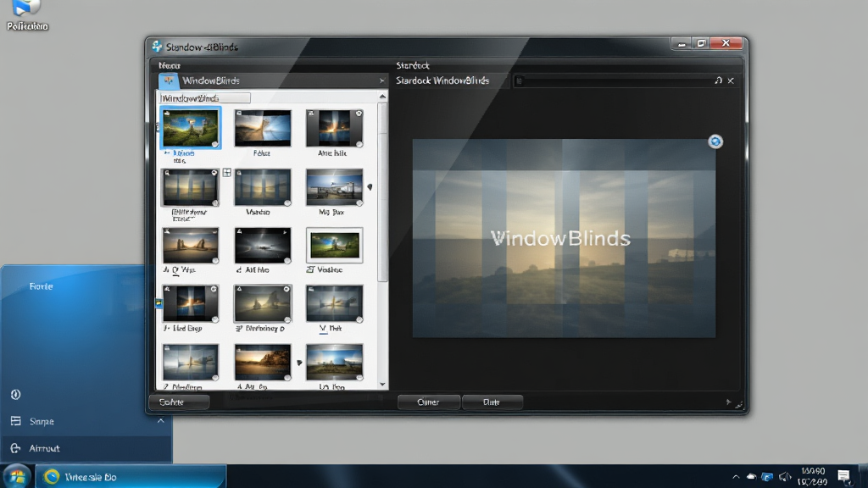Expand the chevron beside Snrpe in the Start menu
Viewport: 868px width, 488px height.
click(160, 421)
